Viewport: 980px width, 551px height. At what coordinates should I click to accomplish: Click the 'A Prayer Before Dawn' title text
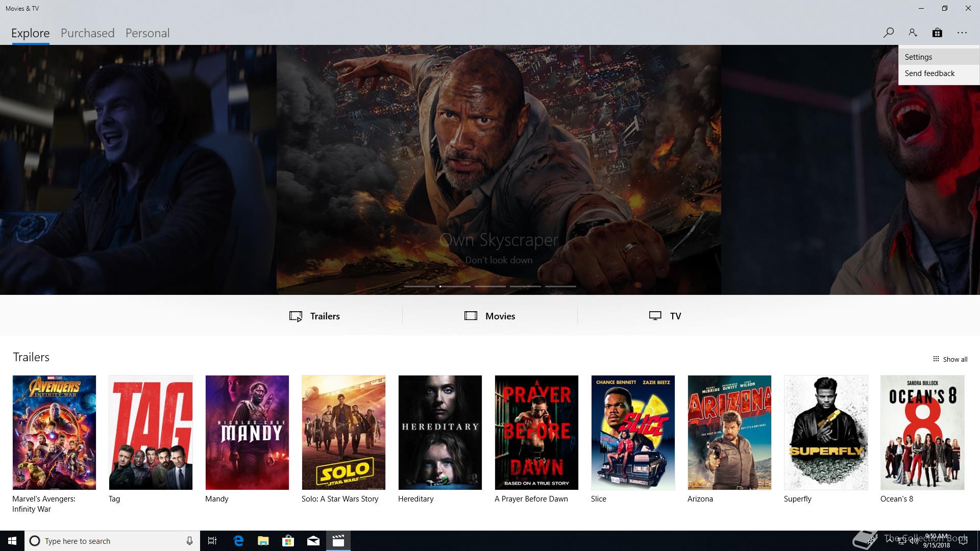pos(531,499)
